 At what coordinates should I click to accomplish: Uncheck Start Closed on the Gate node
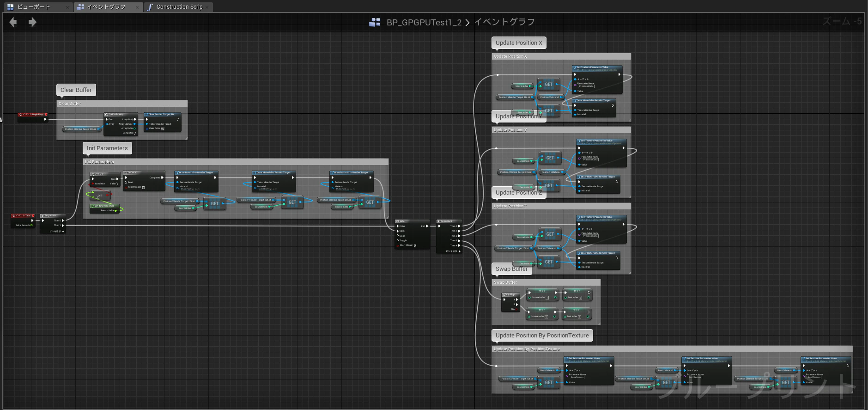coord(415,245)
